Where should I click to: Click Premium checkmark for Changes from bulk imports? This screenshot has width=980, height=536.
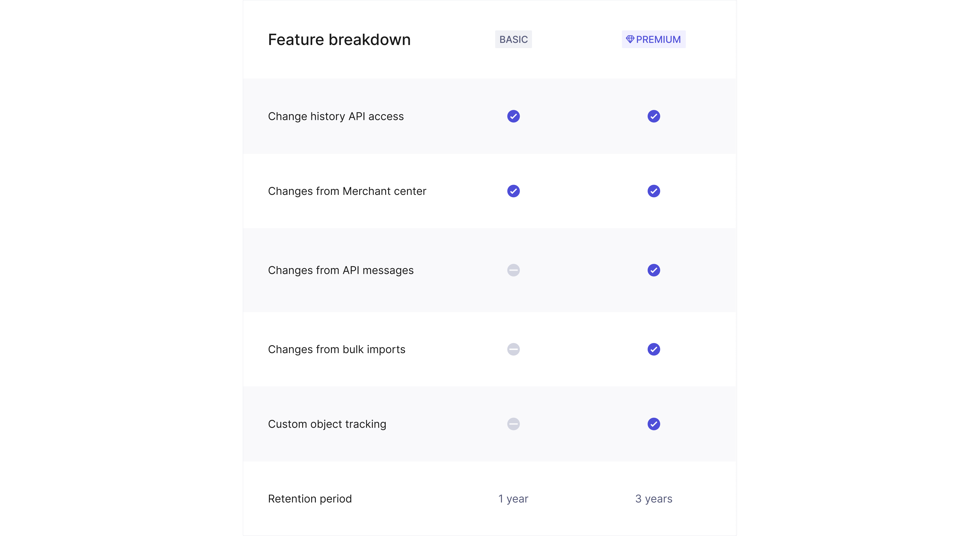(654, 350)
